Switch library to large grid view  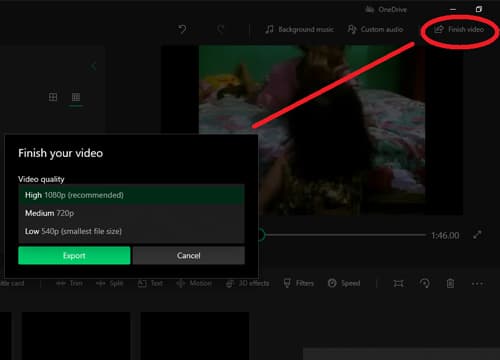(53, 97)
